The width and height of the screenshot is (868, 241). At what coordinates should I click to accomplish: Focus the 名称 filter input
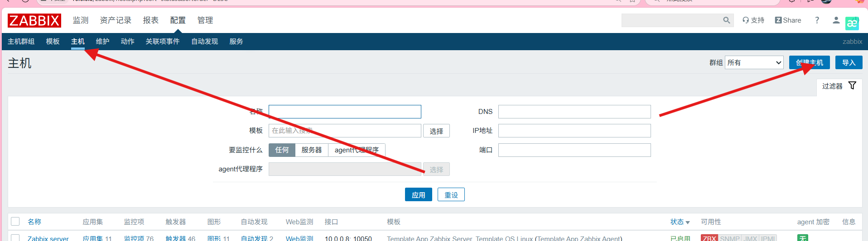tap(345, 112)
